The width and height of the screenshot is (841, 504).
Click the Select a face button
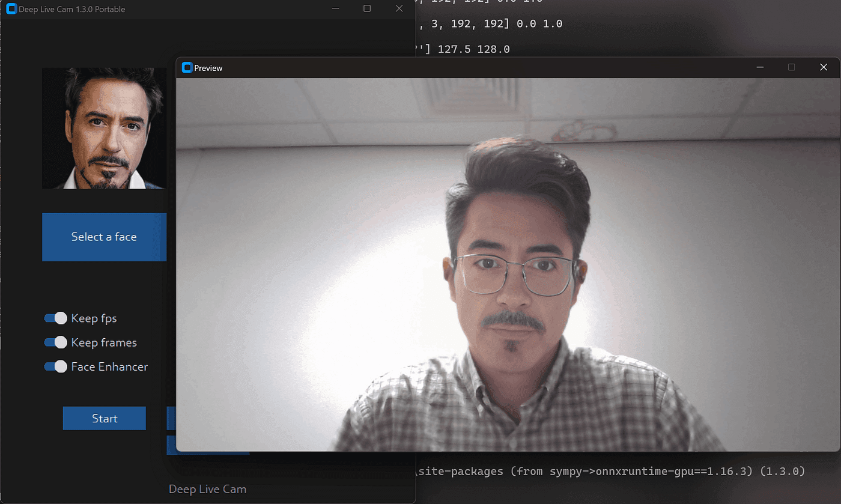(104, 237)
